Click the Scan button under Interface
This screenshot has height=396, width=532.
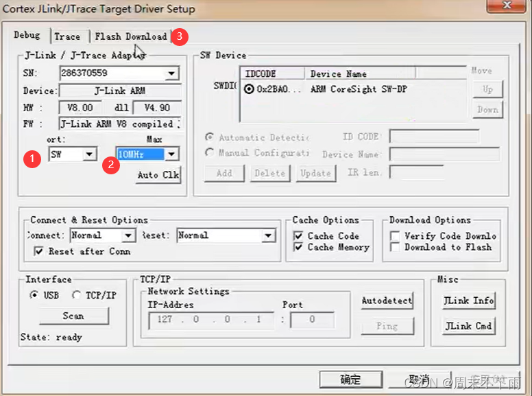[x=74, y=316]
